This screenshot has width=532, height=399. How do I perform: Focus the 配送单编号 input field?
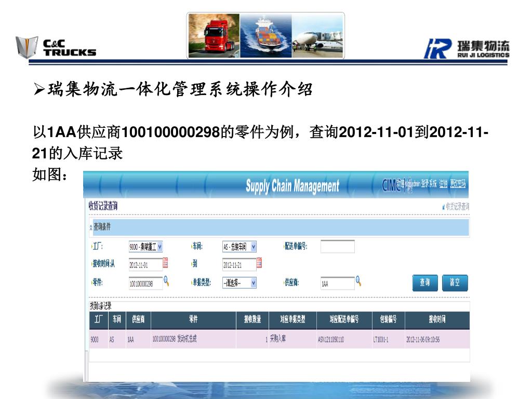click(338, 247)
